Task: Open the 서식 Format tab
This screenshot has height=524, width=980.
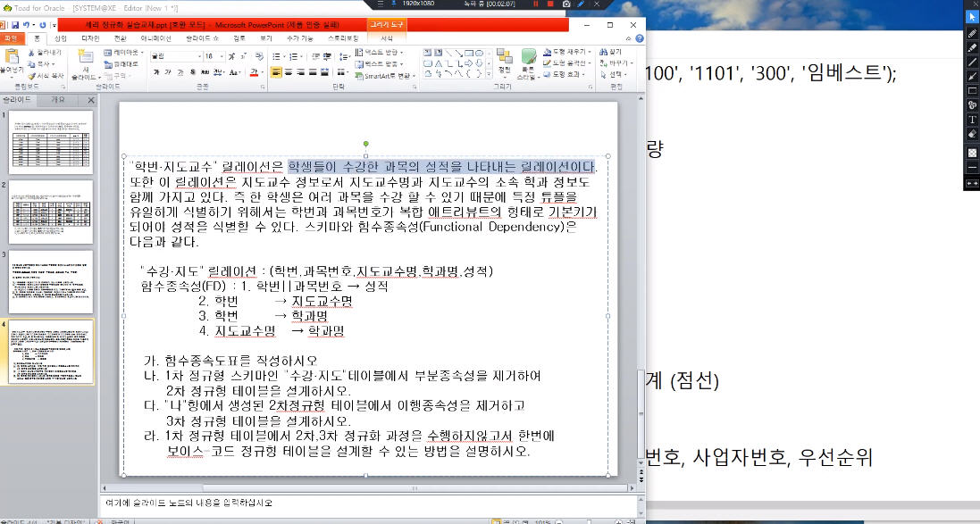Action: pos(387,38)
